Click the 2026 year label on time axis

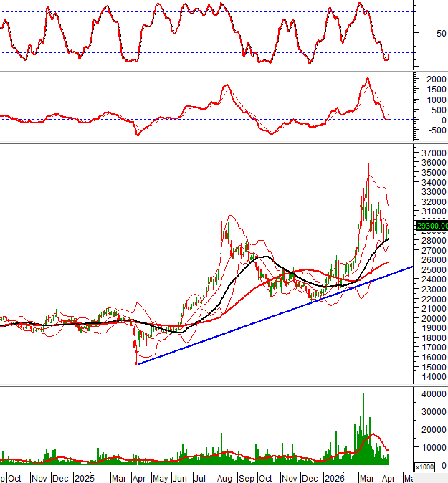[x=335, y=477]
